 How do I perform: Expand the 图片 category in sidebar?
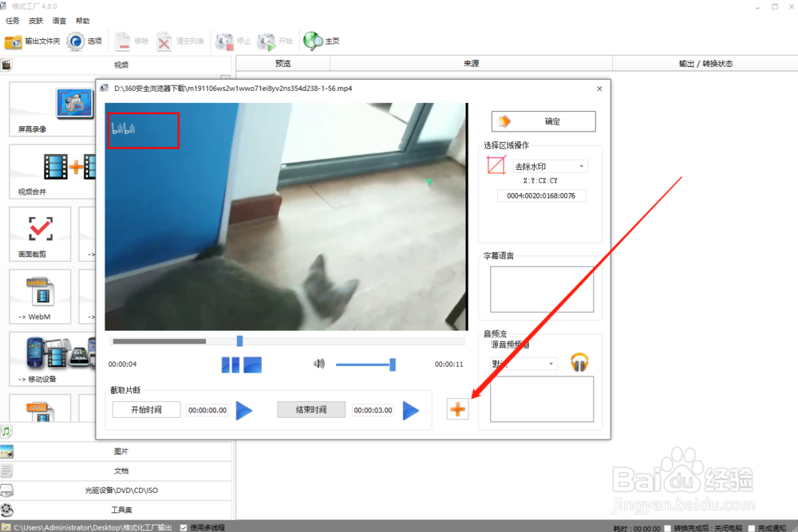121,451
